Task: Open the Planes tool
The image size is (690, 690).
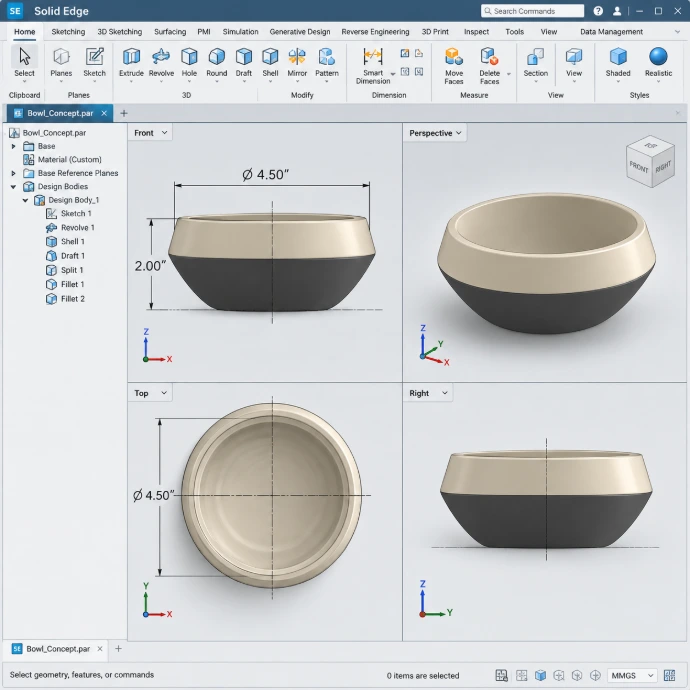Action: tap(61, 63)
